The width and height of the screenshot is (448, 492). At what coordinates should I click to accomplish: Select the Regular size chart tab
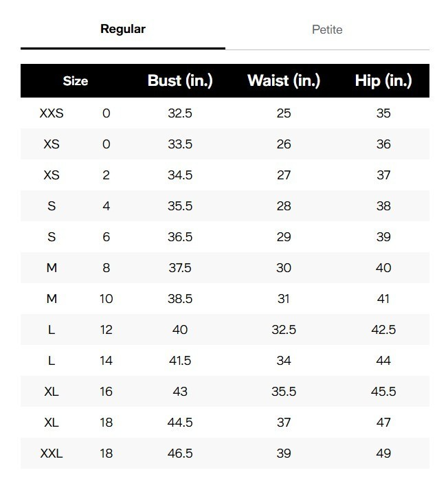123,29
